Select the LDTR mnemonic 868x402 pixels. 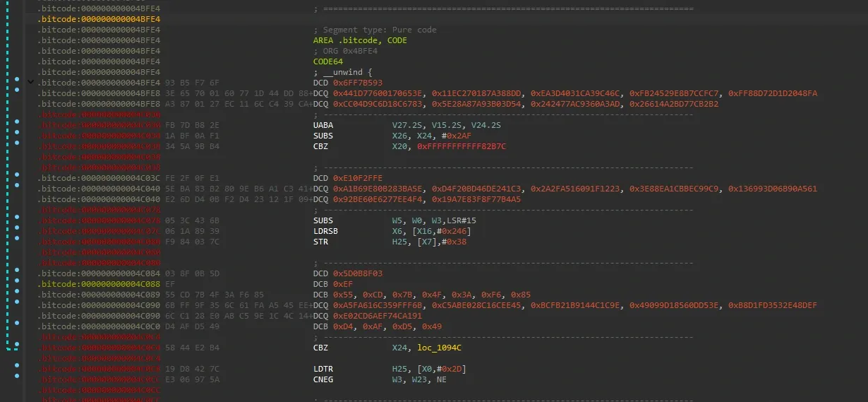pyautogui.click(x=323, y=369)
